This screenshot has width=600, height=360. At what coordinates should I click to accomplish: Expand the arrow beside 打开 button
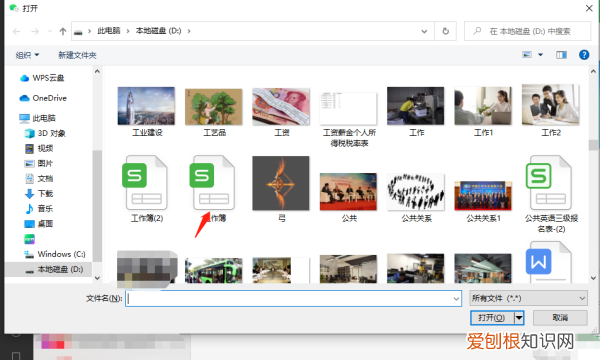(519, 318)
